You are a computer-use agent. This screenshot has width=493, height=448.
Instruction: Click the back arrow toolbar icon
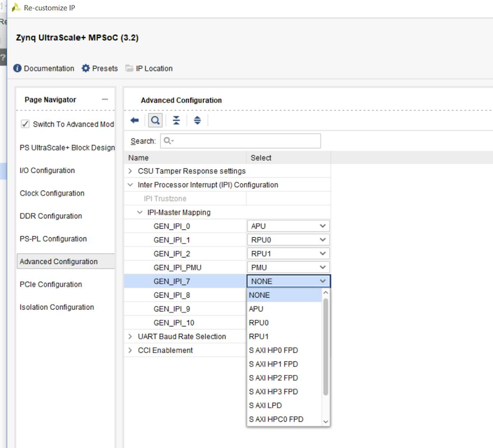(134, 120)
